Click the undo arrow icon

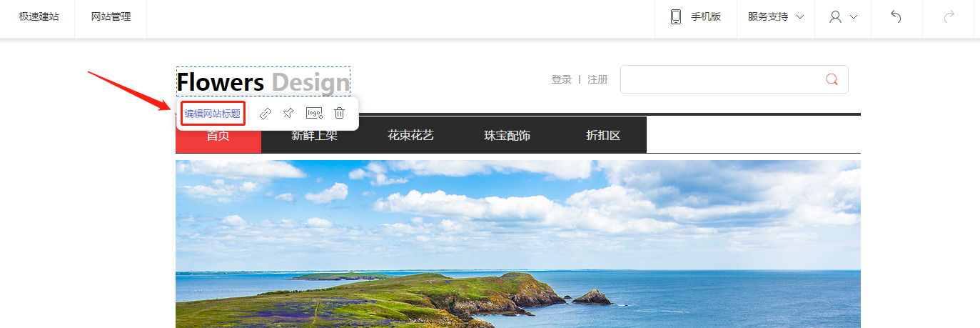pyautogui.click(x=896, y=16)
